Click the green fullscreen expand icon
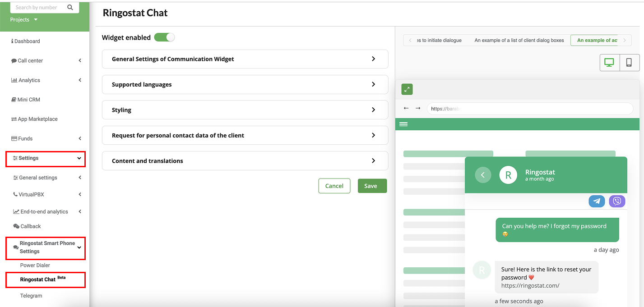 407,89
